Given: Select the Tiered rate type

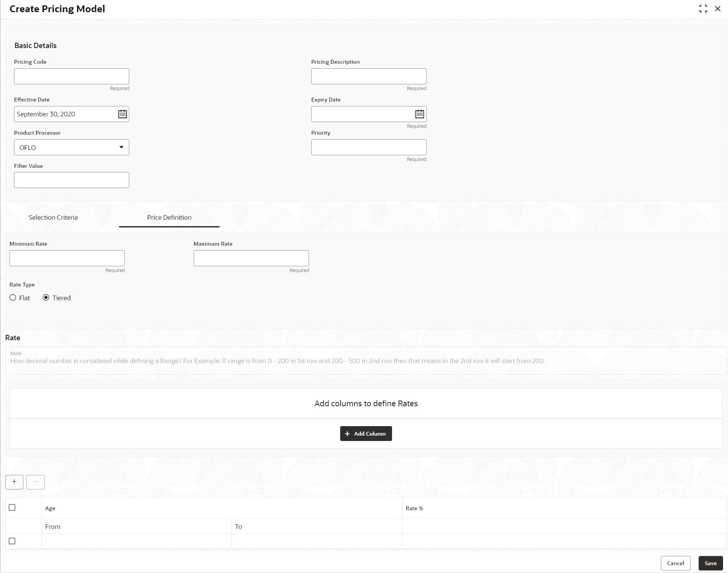Looking at the screenshot, I should tap(46, 298).
